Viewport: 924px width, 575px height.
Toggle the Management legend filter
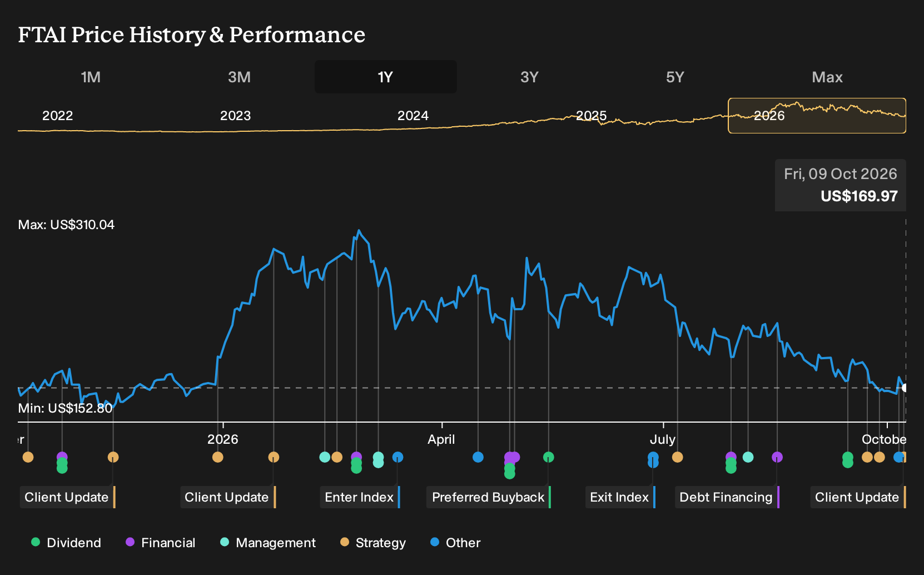(x=268, y=543)
